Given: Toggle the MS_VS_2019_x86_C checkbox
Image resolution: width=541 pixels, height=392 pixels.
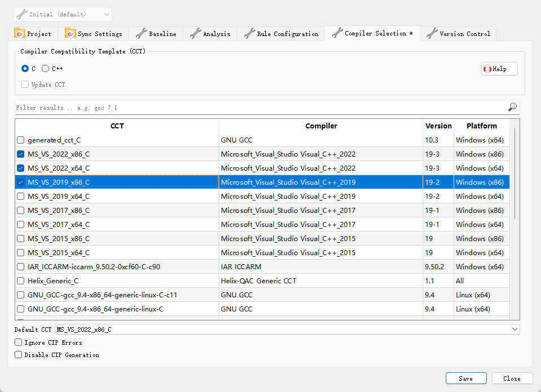Looking at the screenshot, I should coord(21,182).
